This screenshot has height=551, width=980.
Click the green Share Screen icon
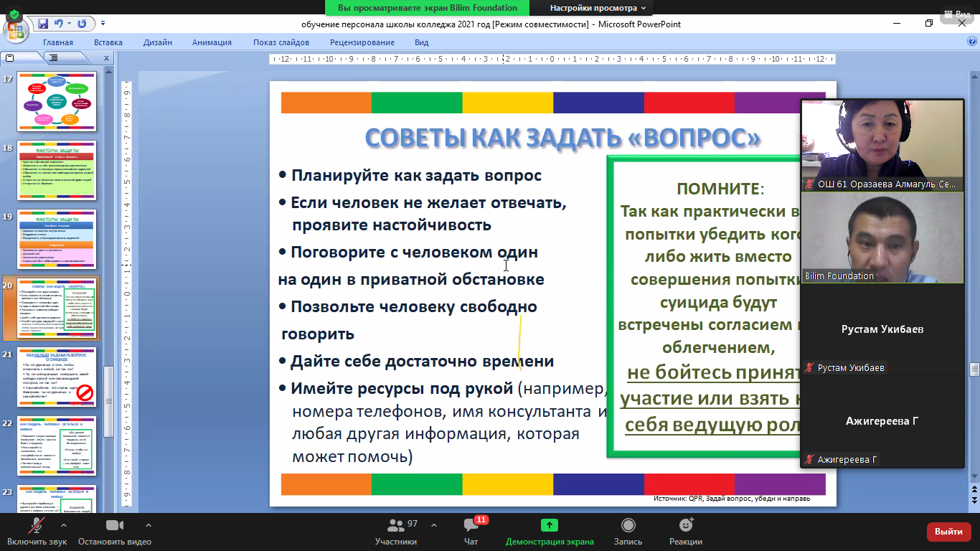point(550,526)
